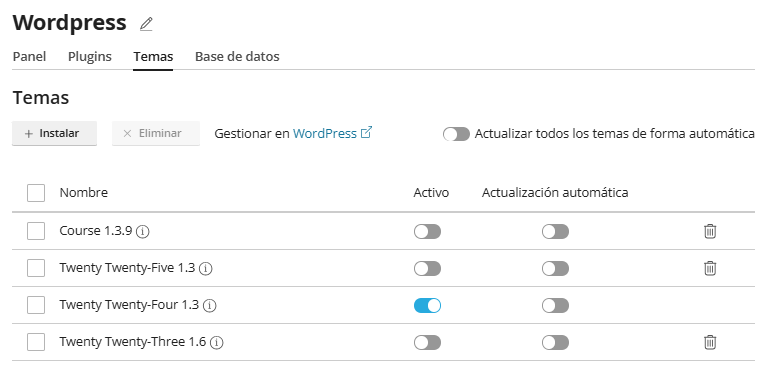Enable automatic updates for all themes

coord(456,134)
